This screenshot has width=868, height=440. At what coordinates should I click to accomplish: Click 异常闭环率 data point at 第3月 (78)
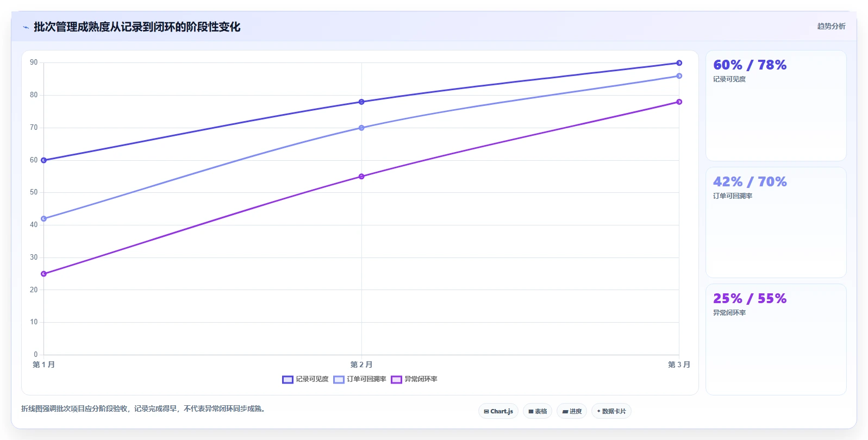(x=679, y=102)
